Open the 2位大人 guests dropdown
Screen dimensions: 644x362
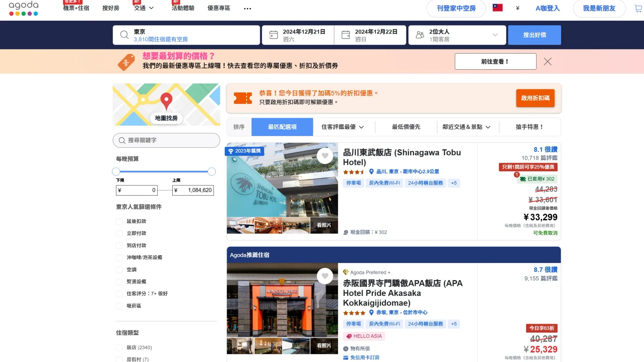[457, 35]
